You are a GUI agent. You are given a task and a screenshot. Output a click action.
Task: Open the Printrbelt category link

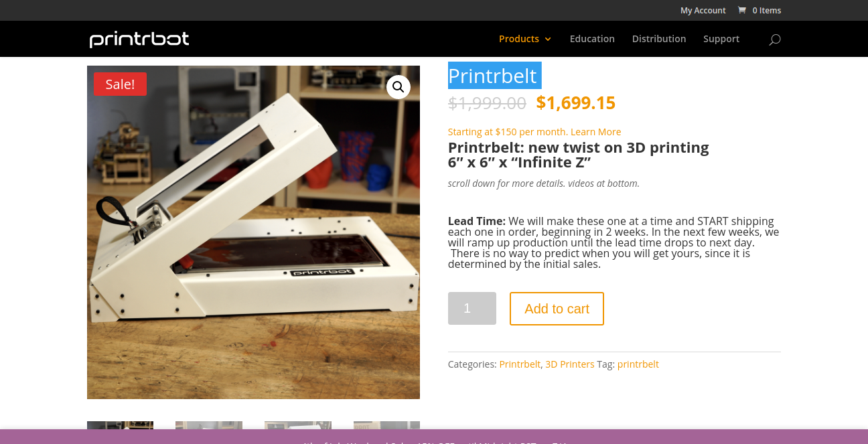point(520,364)
